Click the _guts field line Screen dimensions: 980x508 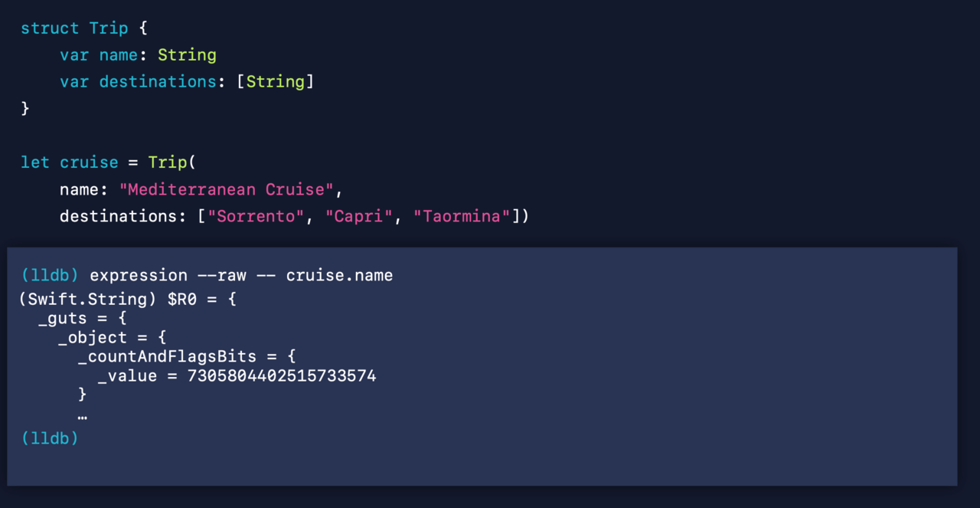tap(82, 317)
